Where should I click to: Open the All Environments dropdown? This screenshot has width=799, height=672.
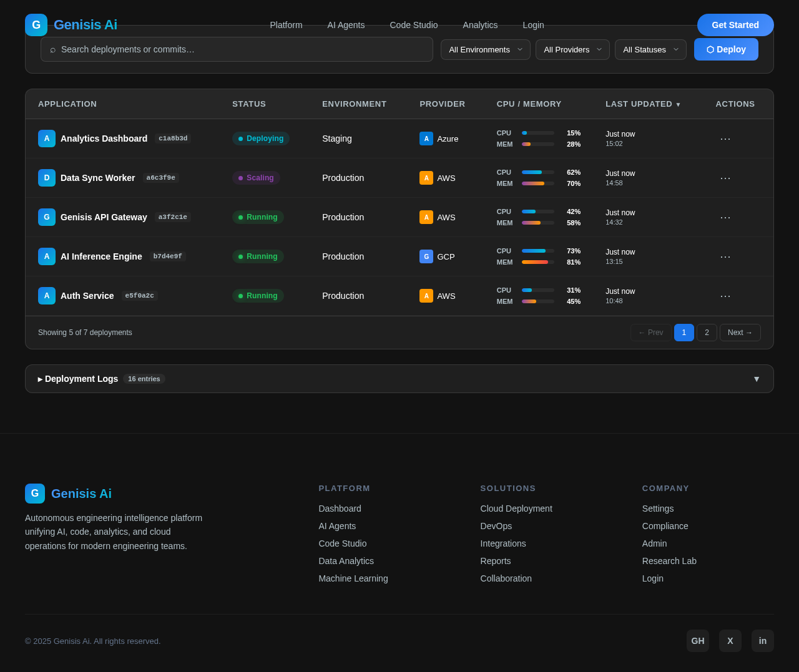point(486,49)
